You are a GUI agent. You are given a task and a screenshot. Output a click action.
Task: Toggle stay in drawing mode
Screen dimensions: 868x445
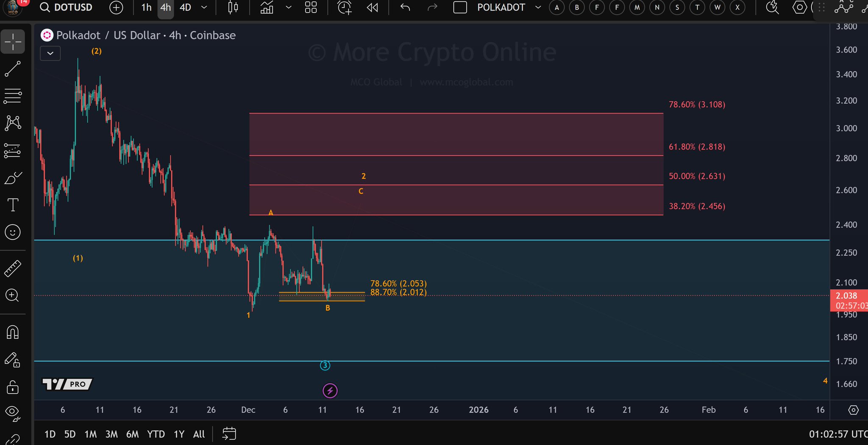pyautogui.click(x=13, y=360)
